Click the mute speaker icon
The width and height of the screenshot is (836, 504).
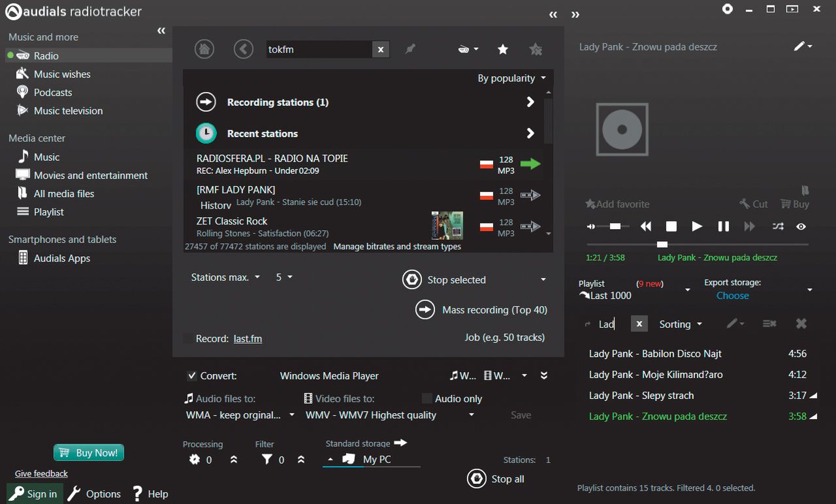[x=591, y=227]
